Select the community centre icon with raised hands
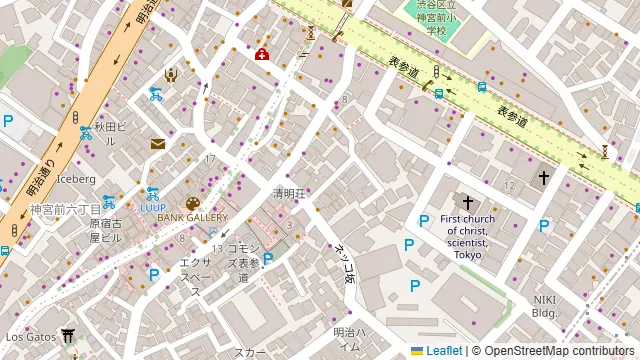The height and width of the screenshot is (360, 640). click(x=171, y=75)
